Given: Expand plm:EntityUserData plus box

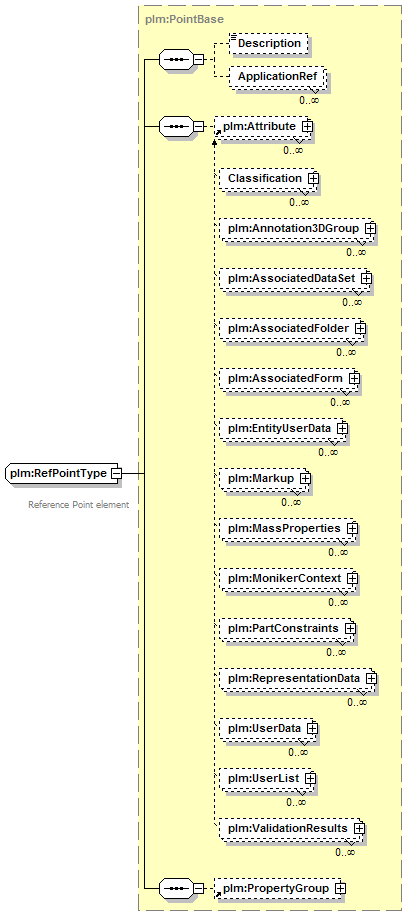Looking at the screenshot, I should pyautogui.click(x=342, y=428).
